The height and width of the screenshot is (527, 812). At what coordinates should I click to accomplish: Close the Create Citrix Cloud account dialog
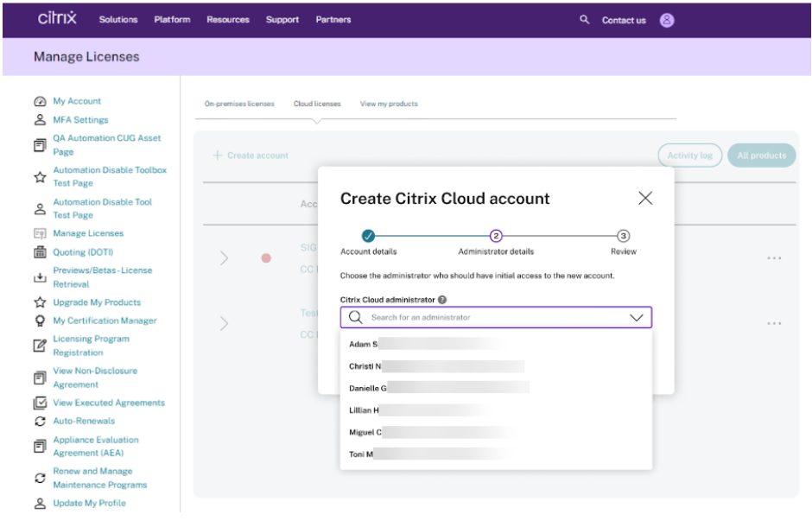644,198
